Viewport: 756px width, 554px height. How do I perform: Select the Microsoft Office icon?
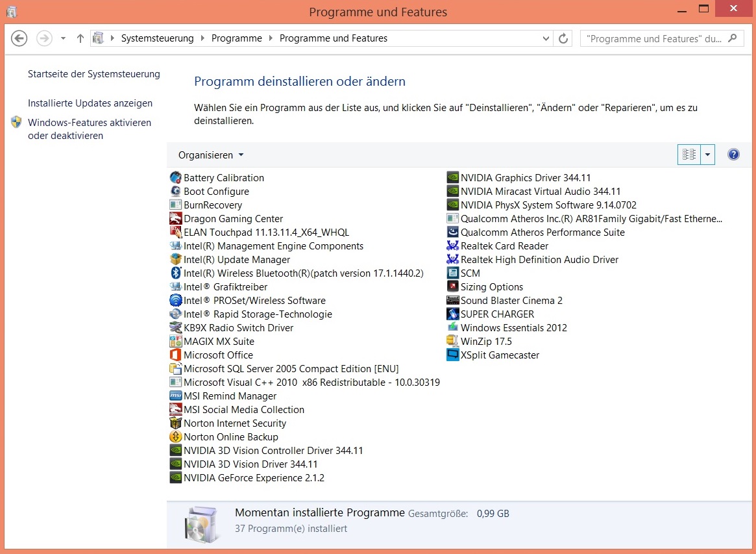tap(175, 355)
